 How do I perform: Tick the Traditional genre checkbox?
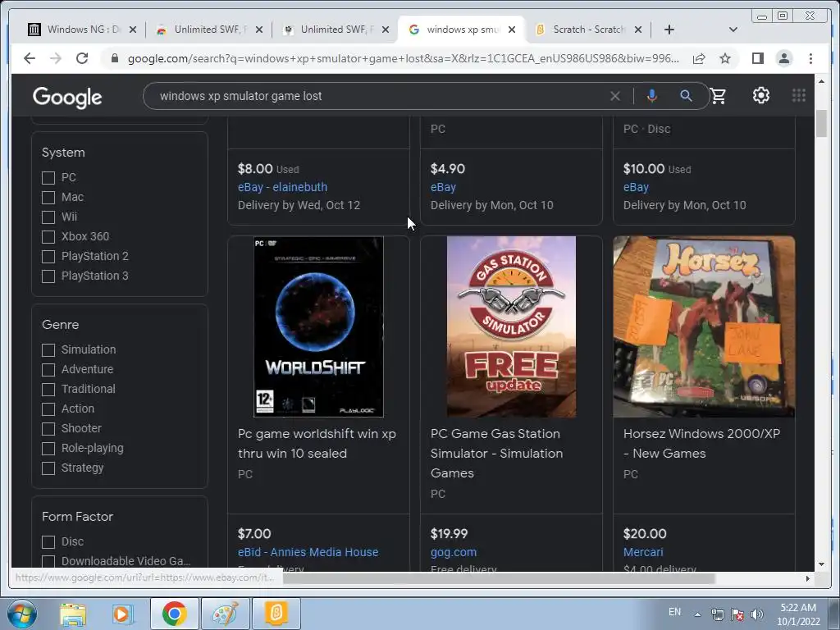pos(48,390)
